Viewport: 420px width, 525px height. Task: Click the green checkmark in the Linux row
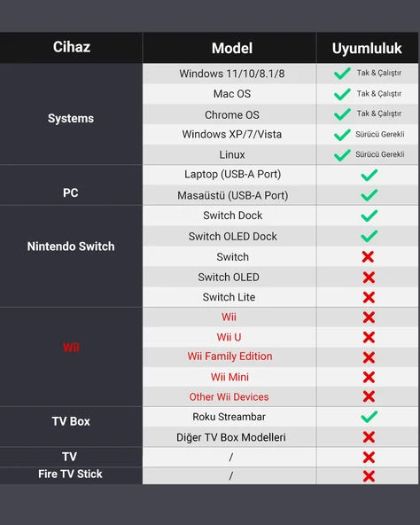click(342, 154)
